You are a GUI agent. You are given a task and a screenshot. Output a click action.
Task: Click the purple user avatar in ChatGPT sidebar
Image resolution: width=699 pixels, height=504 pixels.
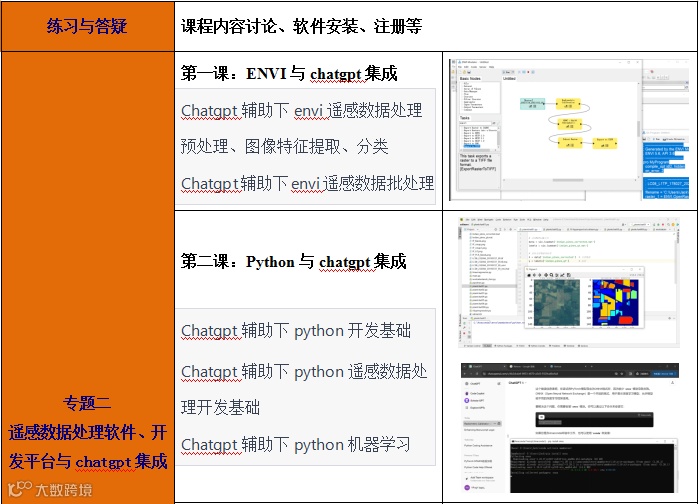(x=467, y=488)
